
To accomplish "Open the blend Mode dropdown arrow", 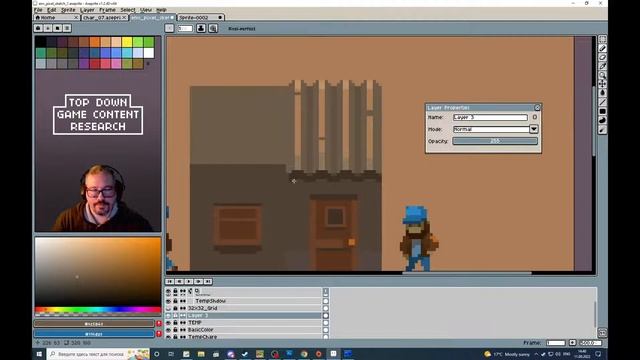I will [x=534, y=129].
